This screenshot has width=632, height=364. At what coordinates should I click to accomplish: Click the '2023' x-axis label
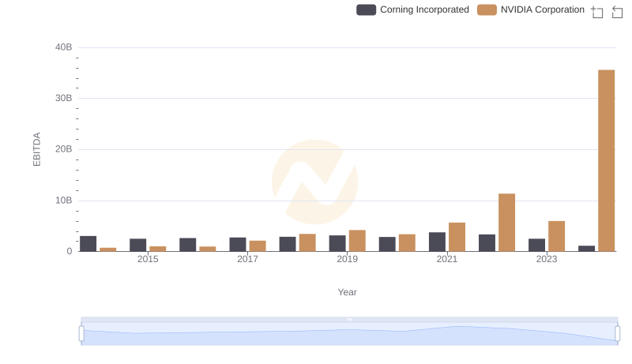click(x=547, y=259)
